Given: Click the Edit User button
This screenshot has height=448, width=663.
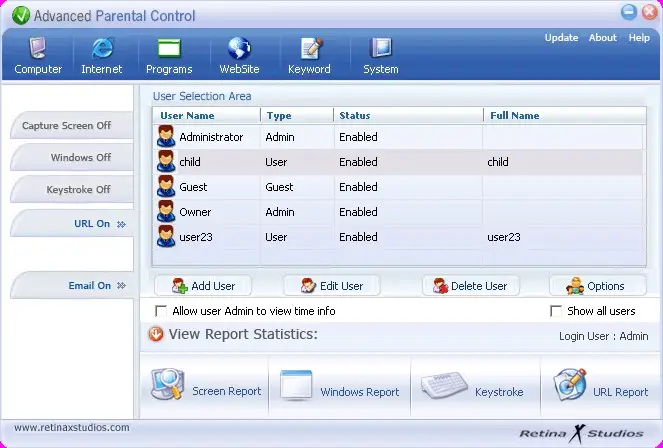Looking at the screenshot, I should coord(332,286).
